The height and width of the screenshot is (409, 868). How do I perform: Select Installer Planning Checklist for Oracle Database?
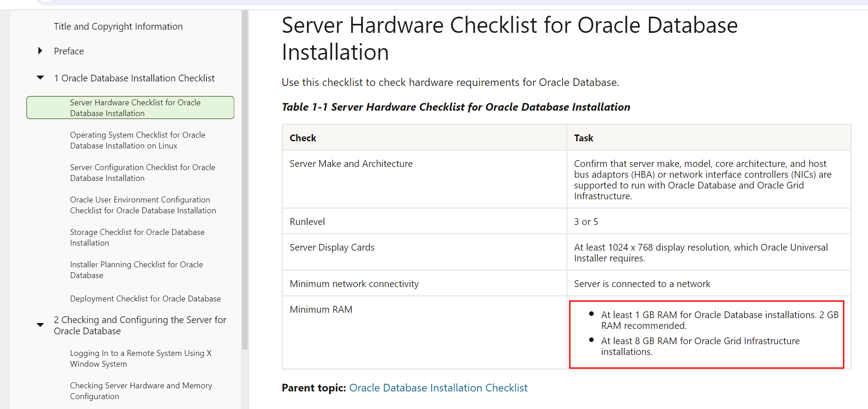pos(136,270)
